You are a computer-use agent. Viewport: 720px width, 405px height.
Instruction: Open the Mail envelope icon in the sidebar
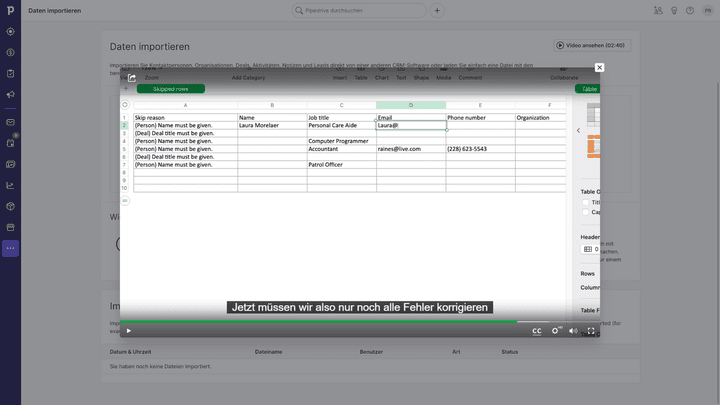click(10, 122)
